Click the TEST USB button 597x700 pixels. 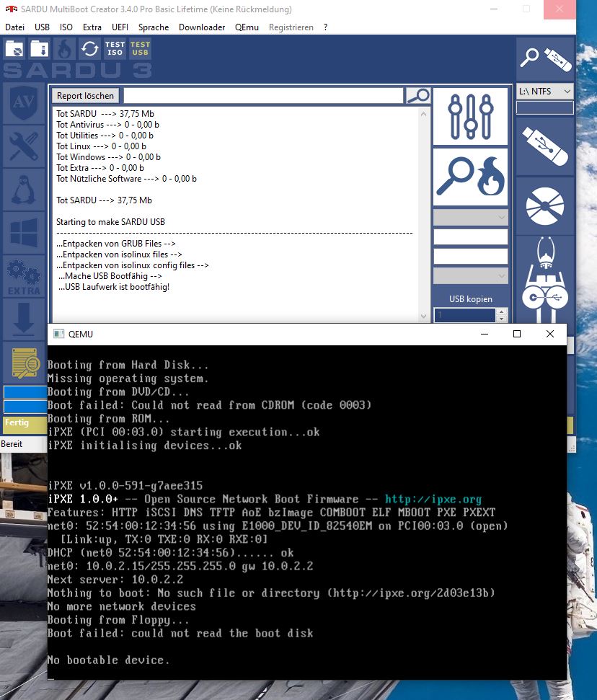point(140,48)
